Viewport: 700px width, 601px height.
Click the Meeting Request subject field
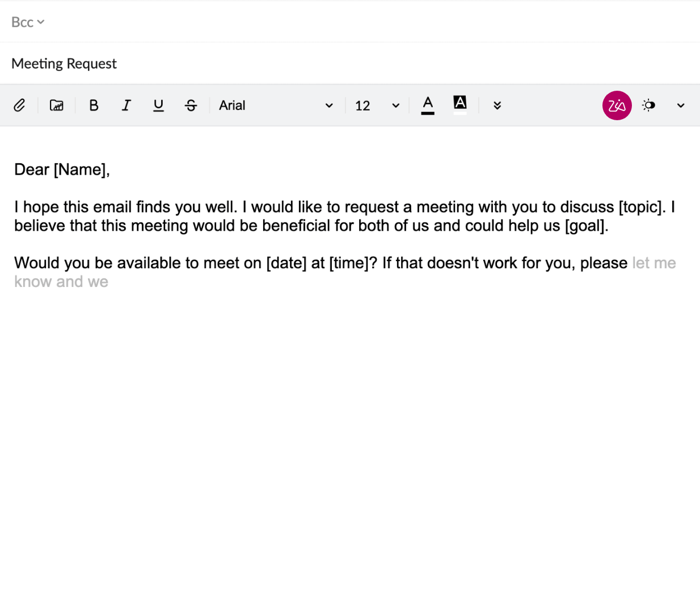(350, 64)
